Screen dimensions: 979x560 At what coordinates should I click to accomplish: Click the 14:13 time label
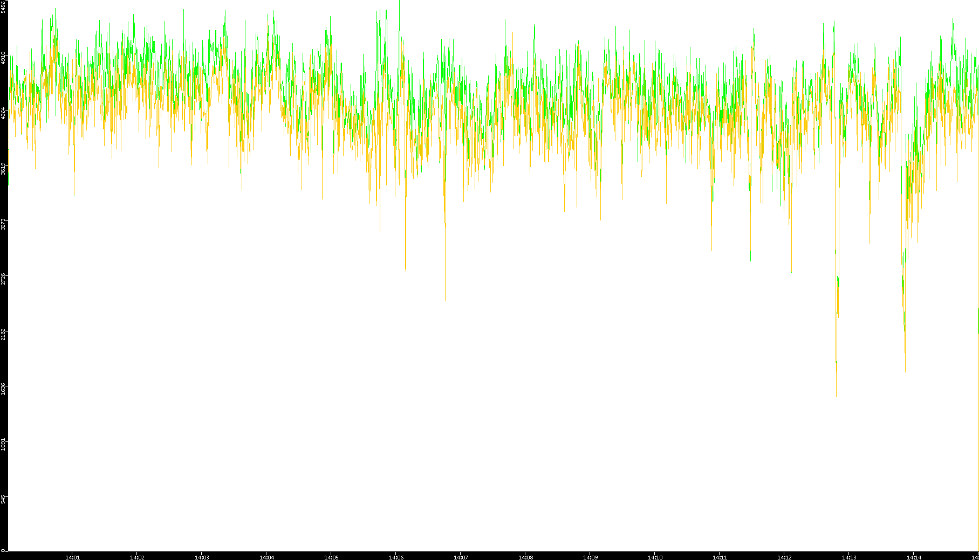[849, 557]
